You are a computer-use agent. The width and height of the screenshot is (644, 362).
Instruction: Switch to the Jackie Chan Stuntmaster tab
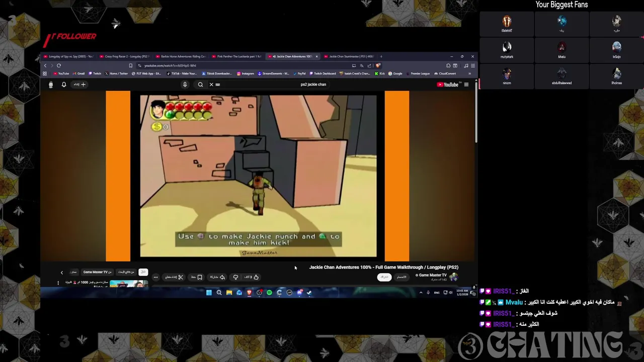tap(349, 56)
